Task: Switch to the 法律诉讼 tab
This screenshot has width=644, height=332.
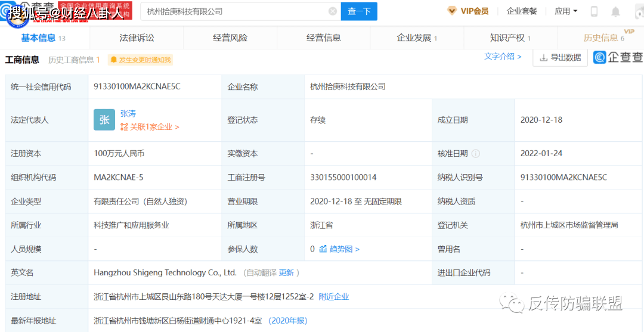Action: 137,38
